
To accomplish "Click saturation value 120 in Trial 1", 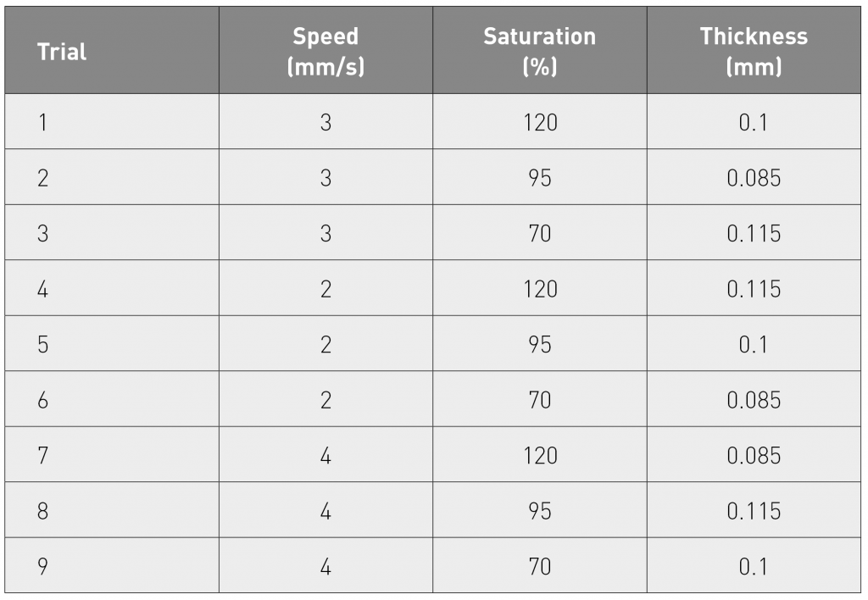I will point(540,122).
